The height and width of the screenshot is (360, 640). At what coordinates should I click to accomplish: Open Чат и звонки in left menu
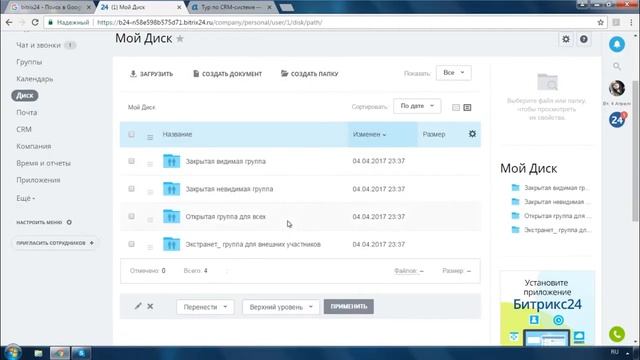coord(38,45)
